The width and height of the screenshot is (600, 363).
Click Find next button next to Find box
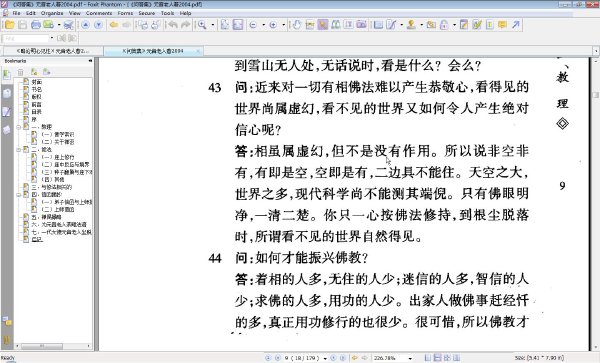[x=72, y=38]
